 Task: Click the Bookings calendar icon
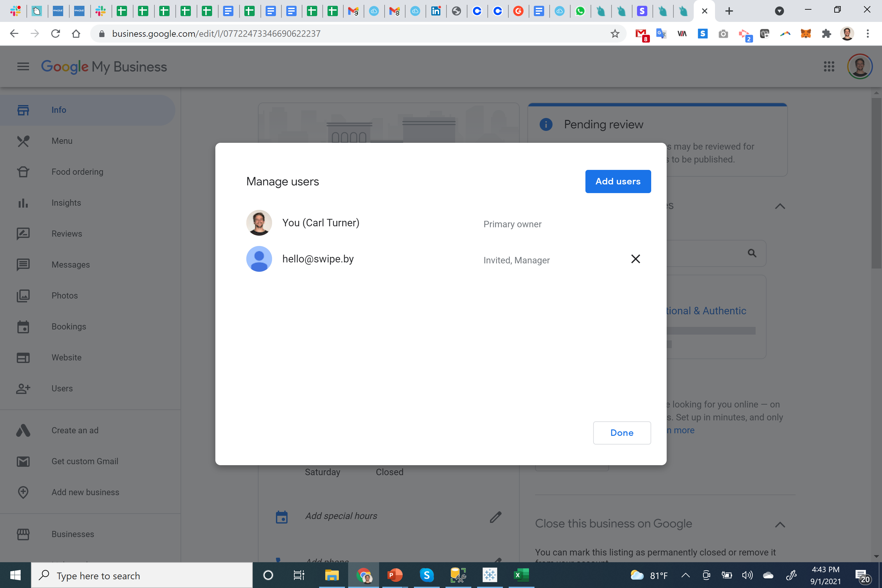[23, 327]
